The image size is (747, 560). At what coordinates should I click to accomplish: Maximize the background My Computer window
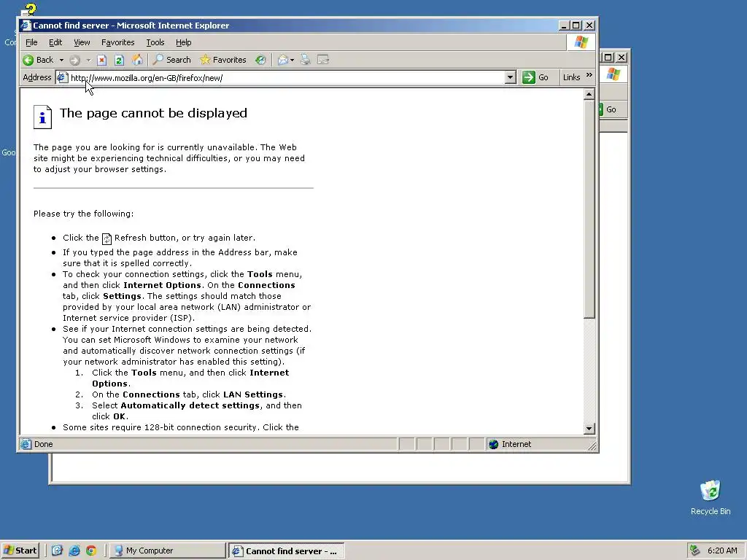[x=608, y=57]
